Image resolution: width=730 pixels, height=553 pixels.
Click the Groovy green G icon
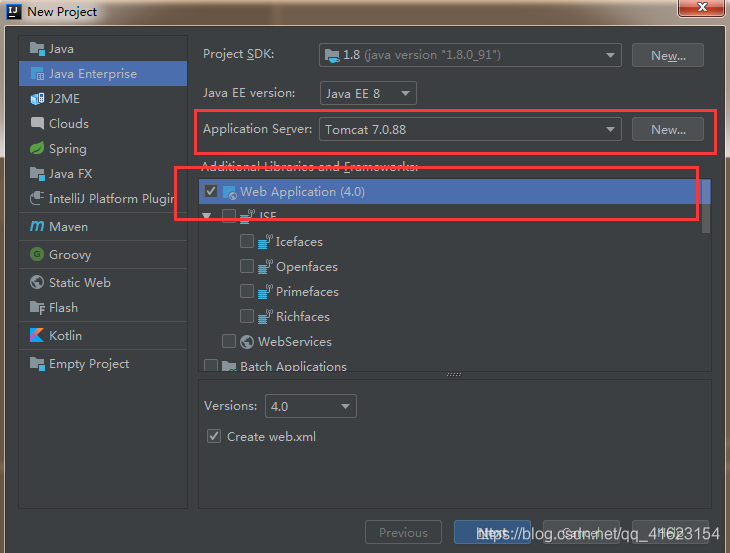pos(37,254)
